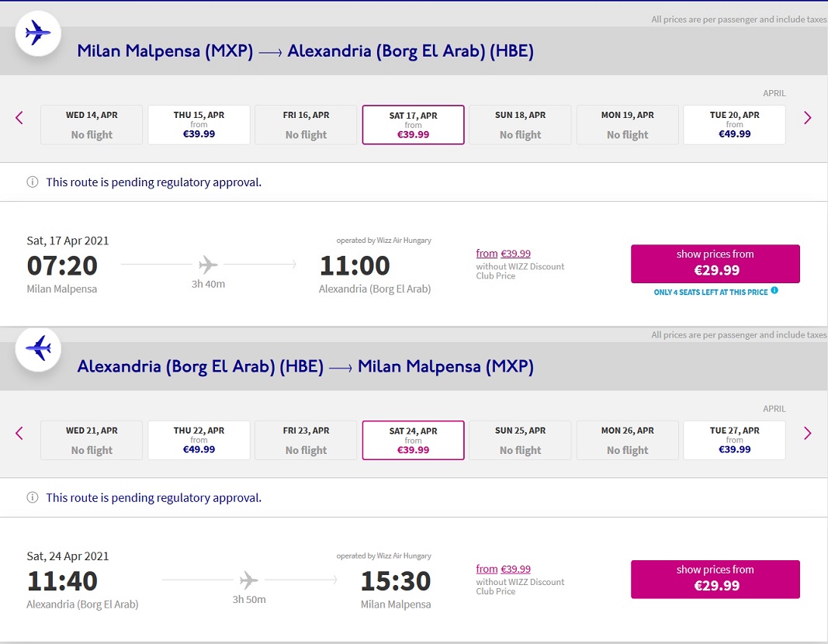Open return 'from €39.99' price link
Image resolution: width=828 pixels, height=644 pixels.
[x=504, y=569]
